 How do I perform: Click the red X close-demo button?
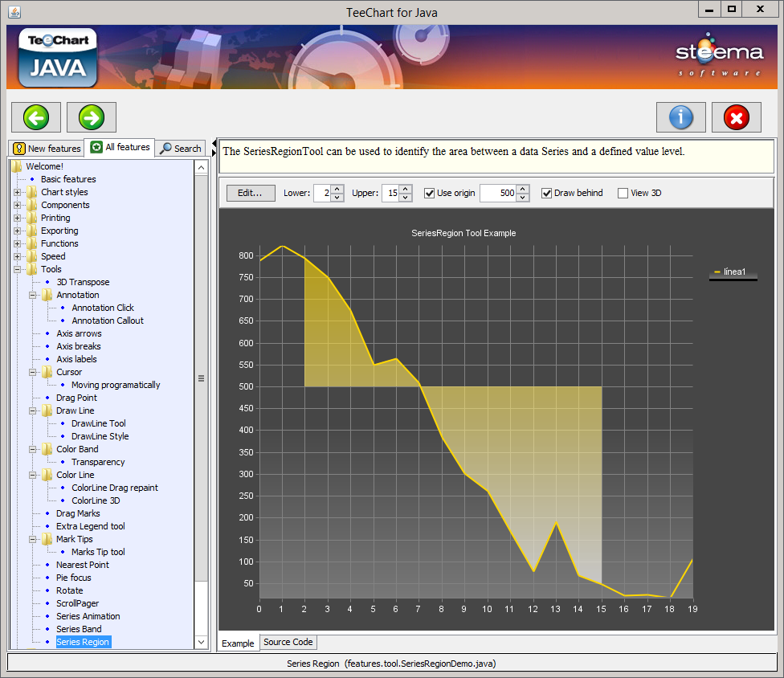click(x=737, y=117)
